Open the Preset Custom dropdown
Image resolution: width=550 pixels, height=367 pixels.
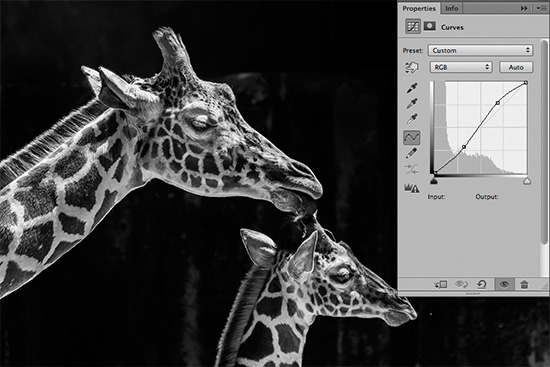[x=480, y=50]
